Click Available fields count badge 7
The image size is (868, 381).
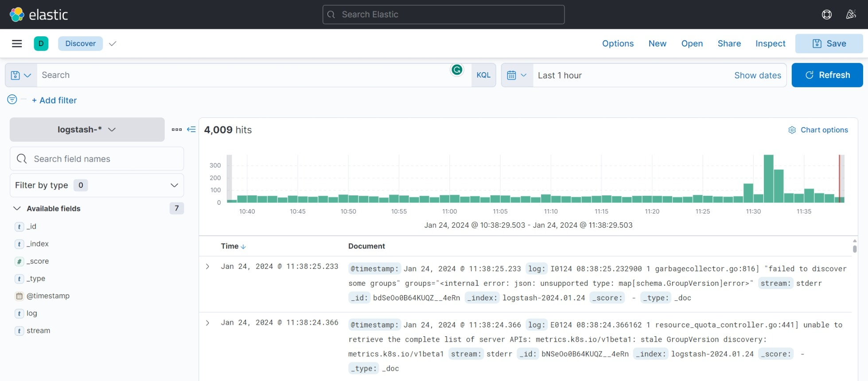tap(176, 208)
